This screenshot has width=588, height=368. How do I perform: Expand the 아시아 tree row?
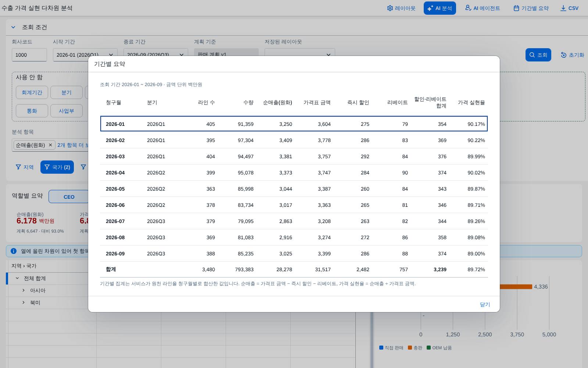[x=24, y=290]
